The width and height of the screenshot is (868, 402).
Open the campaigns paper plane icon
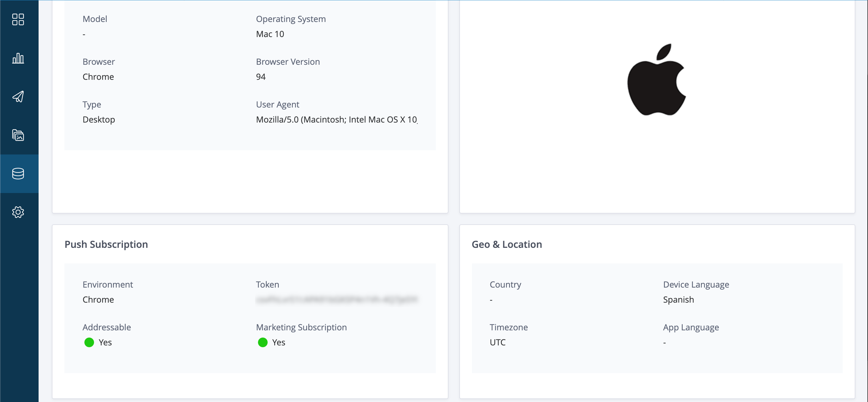18,97
